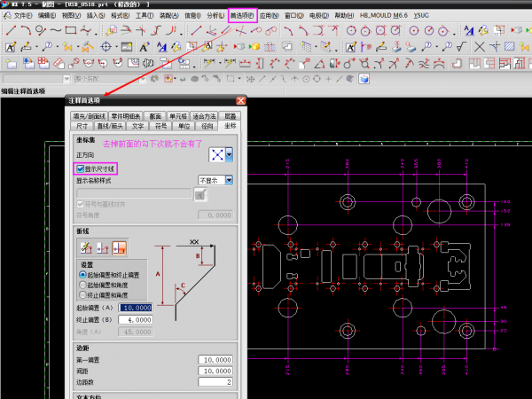Choose middle jog line style icon
Screen dimensions: 532x399
[x=103, y=248]
